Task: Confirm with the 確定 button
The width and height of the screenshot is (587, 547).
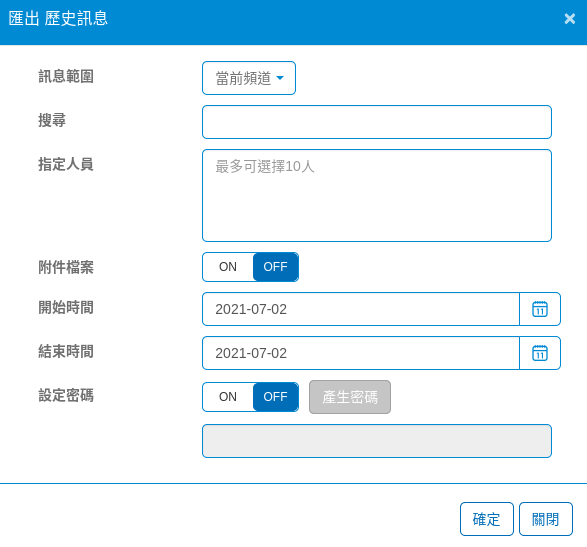Action: coord(487,519)
